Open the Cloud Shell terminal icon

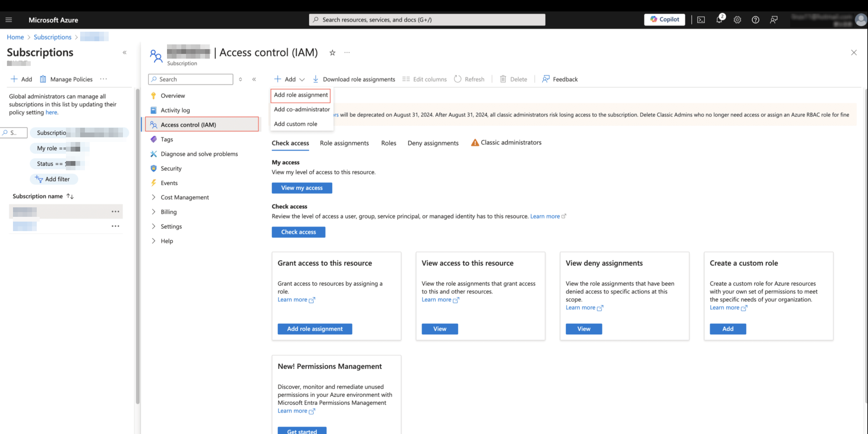[701, 20]
